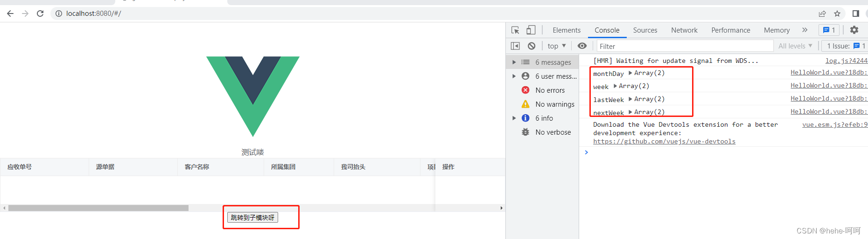Switch to the Console tab
868x239 pixels.
click(x=607, y=30)
